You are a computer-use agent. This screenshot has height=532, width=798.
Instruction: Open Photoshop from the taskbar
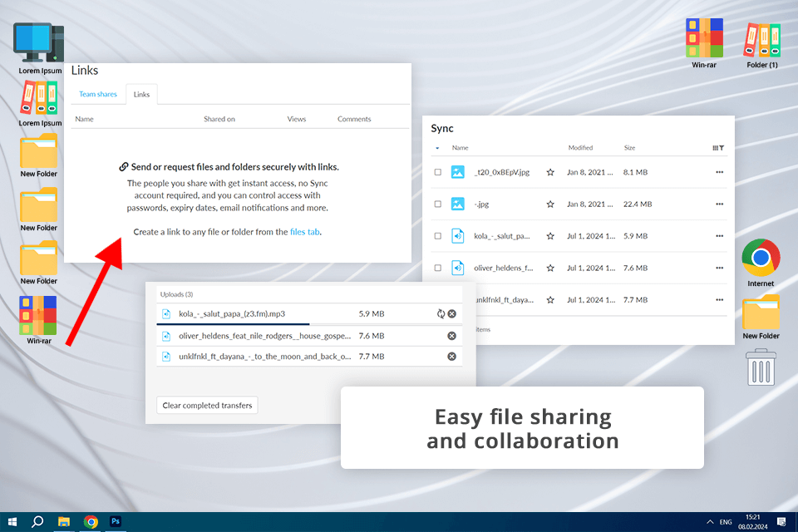tap(116, 521)
